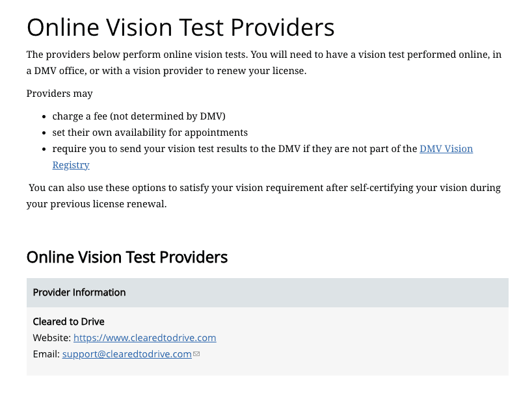Click the envelope icon beside the support email
This screenshot has height=397, width=532.
[x=196, y=354]
